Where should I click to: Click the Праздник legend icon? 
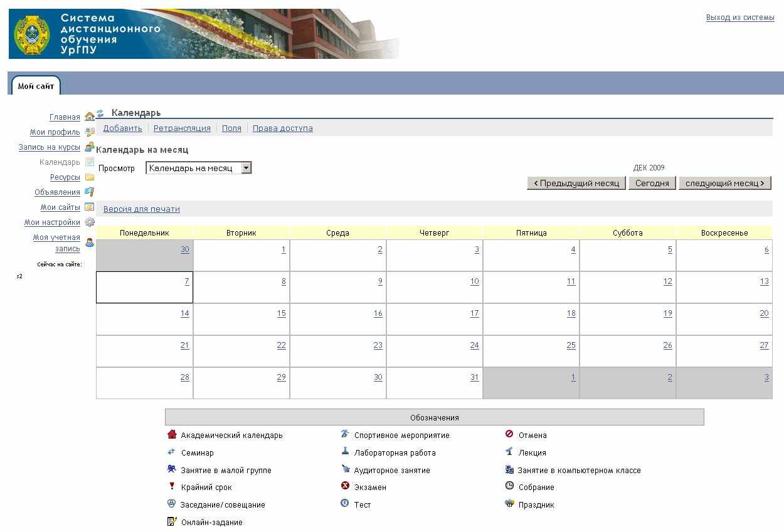pyautogui.click(x=509, y=503)
